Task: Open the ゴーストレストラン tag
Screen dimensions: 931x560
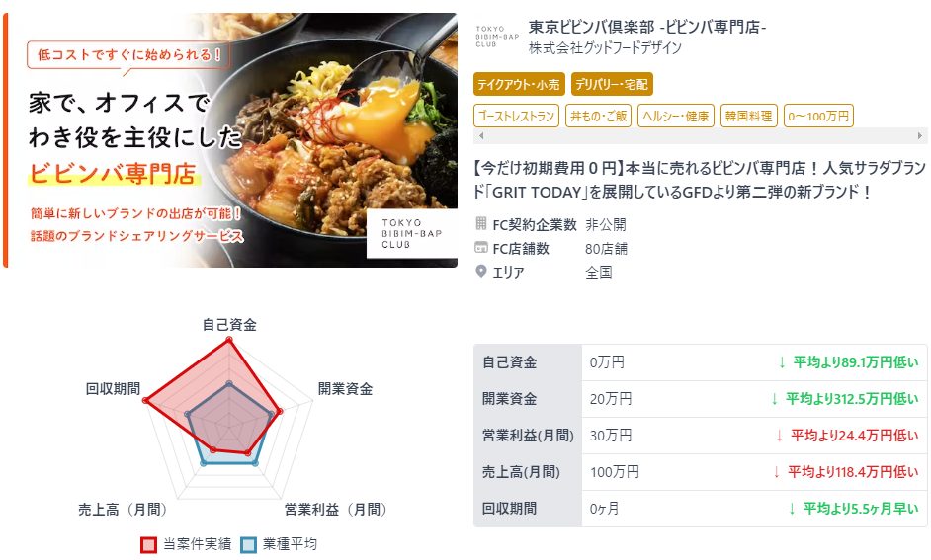Action: 516,116
